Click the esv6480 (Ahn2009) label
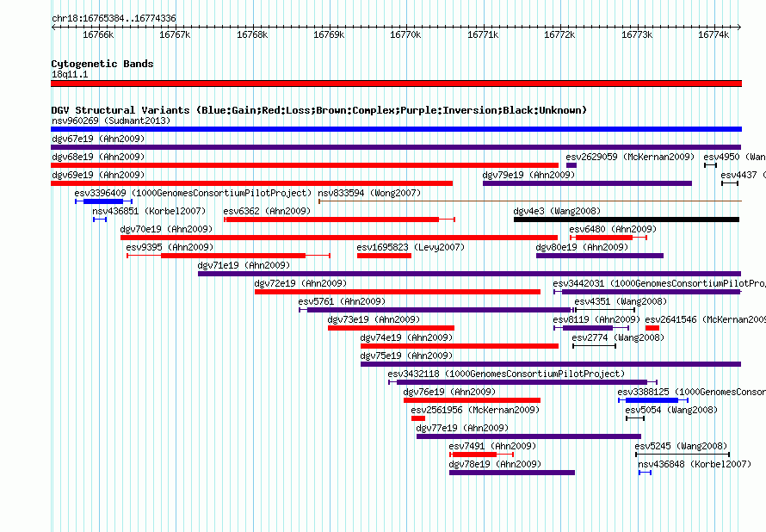766x532 pixels. 613,229
